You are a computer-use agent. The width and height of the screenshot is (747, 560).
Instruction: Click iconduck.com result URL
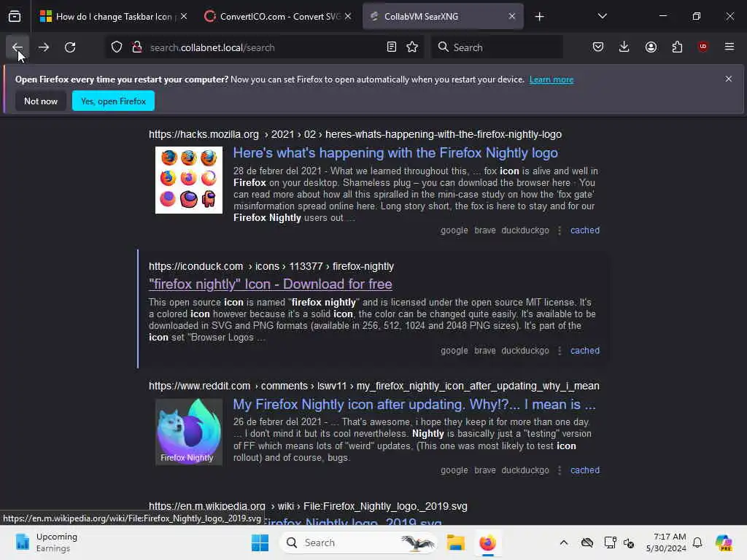click(x=271, y=267)
